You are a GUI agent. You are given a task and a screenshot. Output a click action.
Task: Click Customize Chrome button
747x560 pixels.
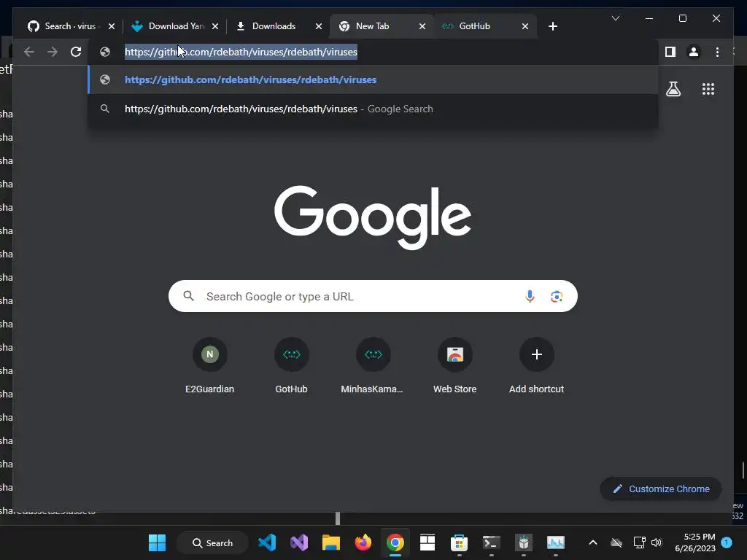(x=661, y=489)
